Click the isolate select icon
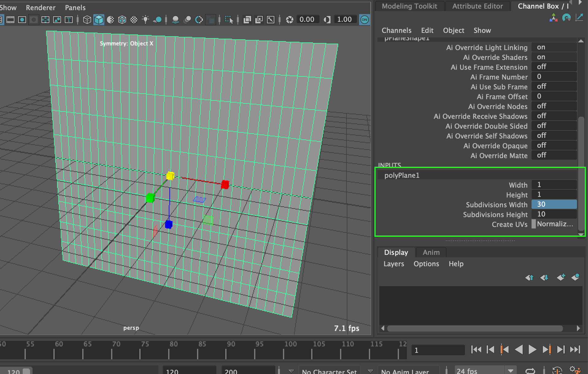The width and height of the screenshot is (588, 374). [x=229, y=20]
